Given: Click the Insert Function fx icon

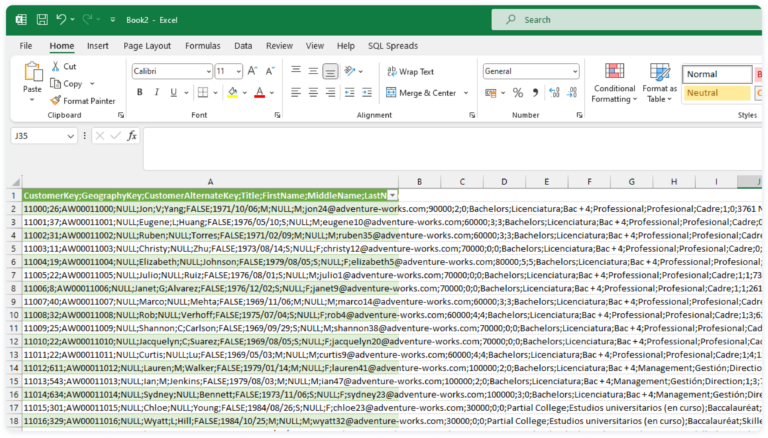Looking at the screenshot, I should click(132, 136).
